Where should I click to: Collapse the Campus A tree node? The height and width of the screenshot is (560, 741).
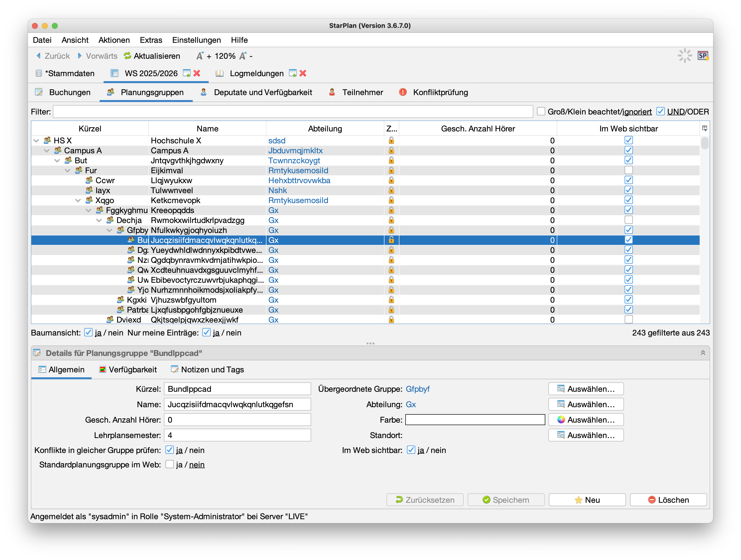pos(47,151)
